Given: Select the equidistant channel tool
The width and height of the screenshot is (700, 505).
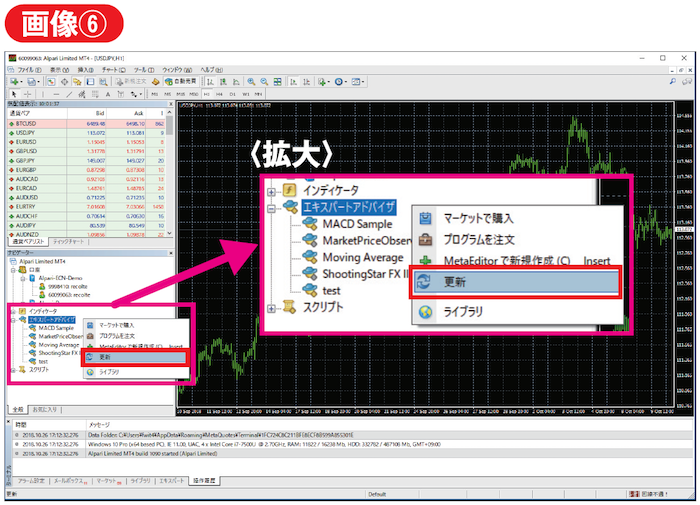Looking at the screenshot, I should 82,94.
